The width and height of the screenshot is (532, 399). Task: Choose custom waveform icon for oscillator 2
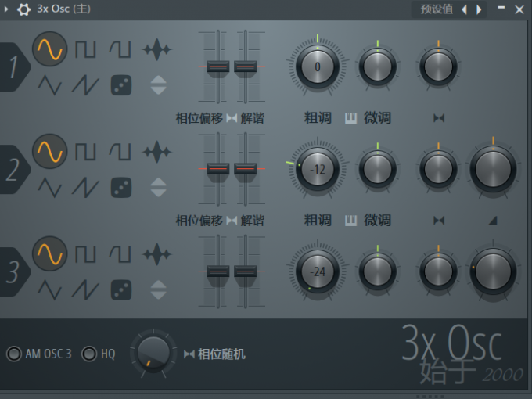click(156, 152)
